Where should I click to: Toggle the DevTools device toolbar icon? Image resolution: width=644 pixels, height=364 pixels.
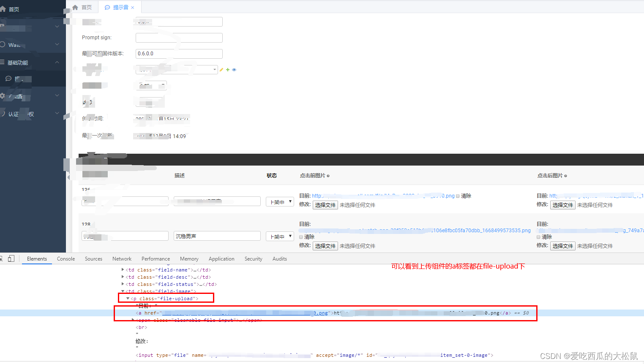(x=11, y=258)
